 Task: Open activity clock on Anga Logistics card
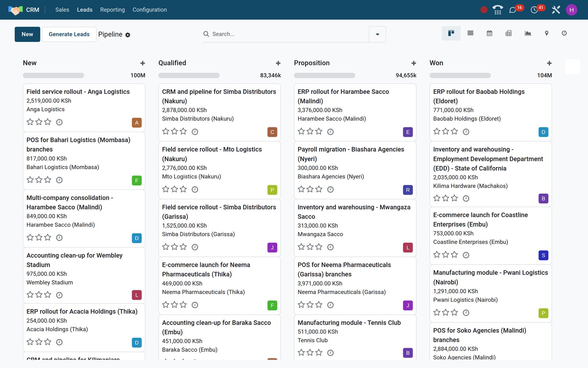(x=59, y=122)
